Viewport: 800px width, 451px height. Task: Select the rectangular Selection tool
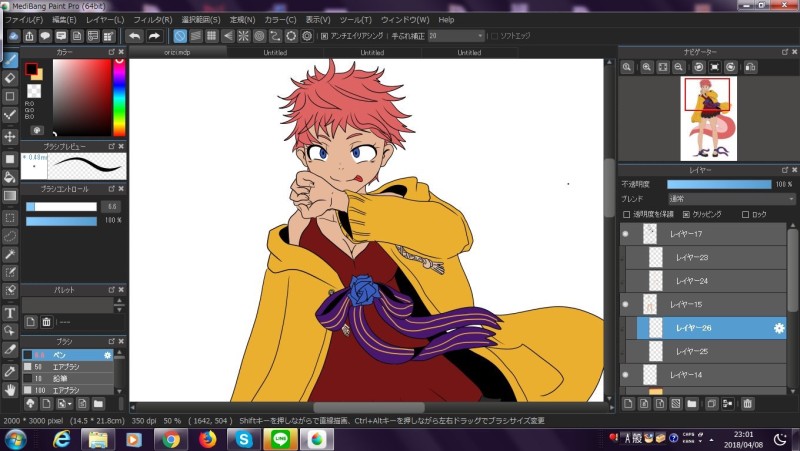pyautogui.click(x=10, y=218)
